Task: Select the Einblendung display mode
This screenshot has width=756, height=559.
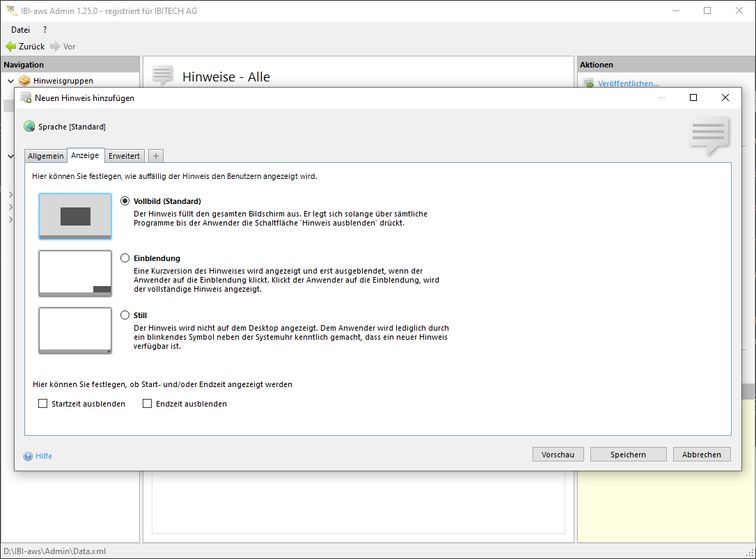Action: point(125,258)
